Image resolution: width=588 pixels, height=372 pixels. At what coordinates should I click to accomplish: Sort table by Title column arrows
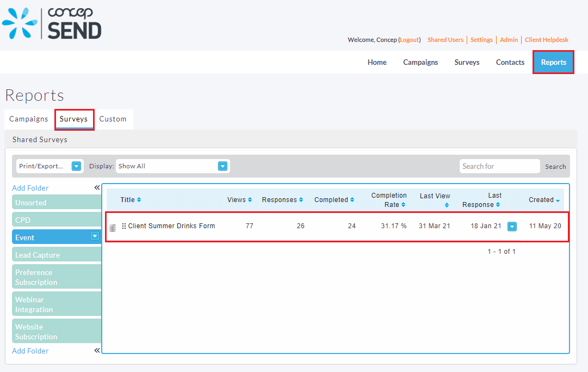click(x=139, y=200)
